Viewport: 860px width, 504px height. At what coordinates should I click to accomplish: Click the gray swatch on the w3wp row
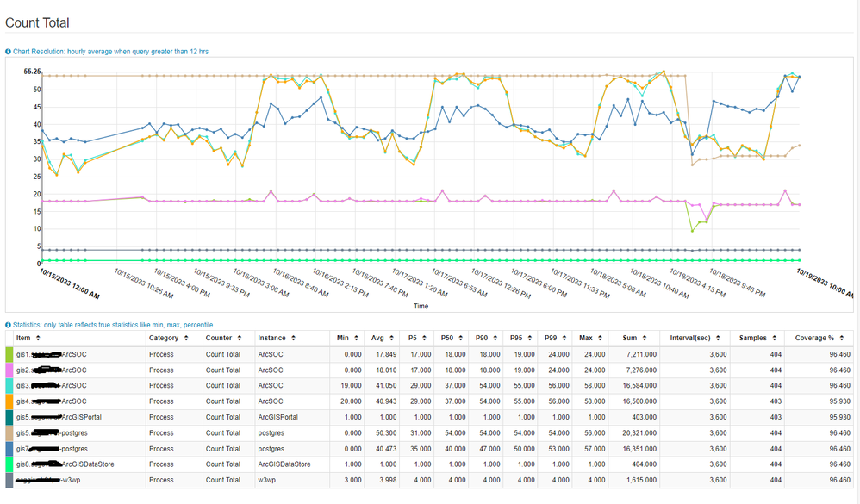coord(9,480)
